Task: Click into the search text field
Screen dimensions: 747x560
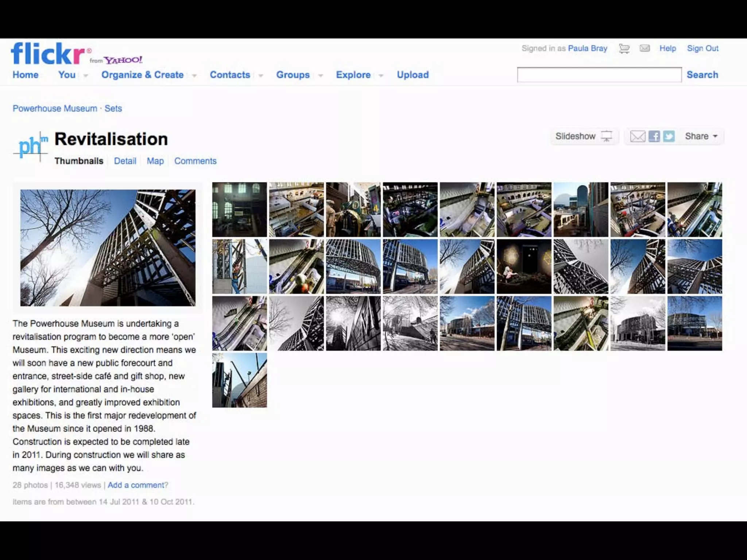Action: [x=599, y=75]
